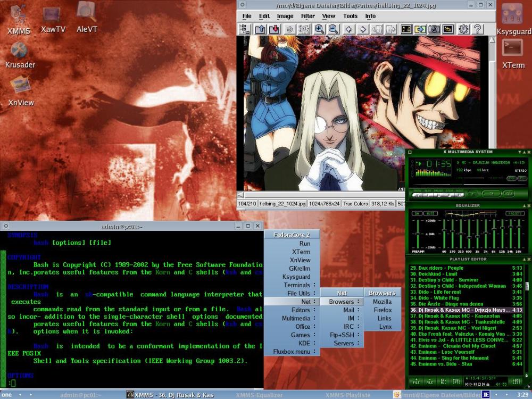532x399 pixels.
Task: Toggle the equalizer AUTO button
Action: pos(430,213)
